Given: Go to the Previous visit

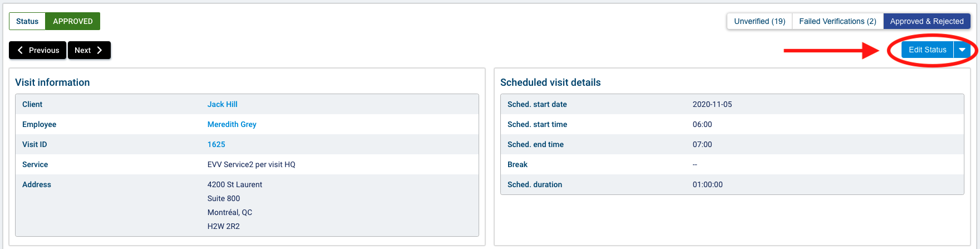Looking at the screenshot, I should (x=38, y=50).
